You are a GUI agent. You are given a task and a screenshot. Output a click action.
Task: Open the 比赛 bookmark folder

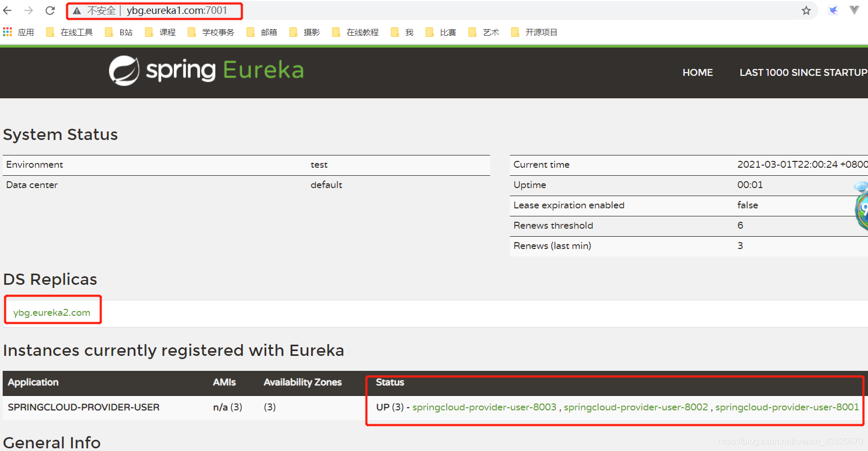pos(441,32)
